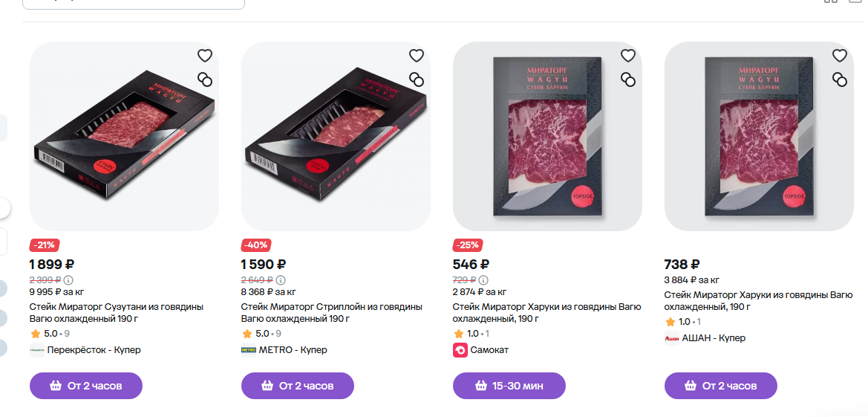Open Стейк Мираторг Сузутани product title link
Image resolution: width=868 pixels, height=417 pixels.
116,312
